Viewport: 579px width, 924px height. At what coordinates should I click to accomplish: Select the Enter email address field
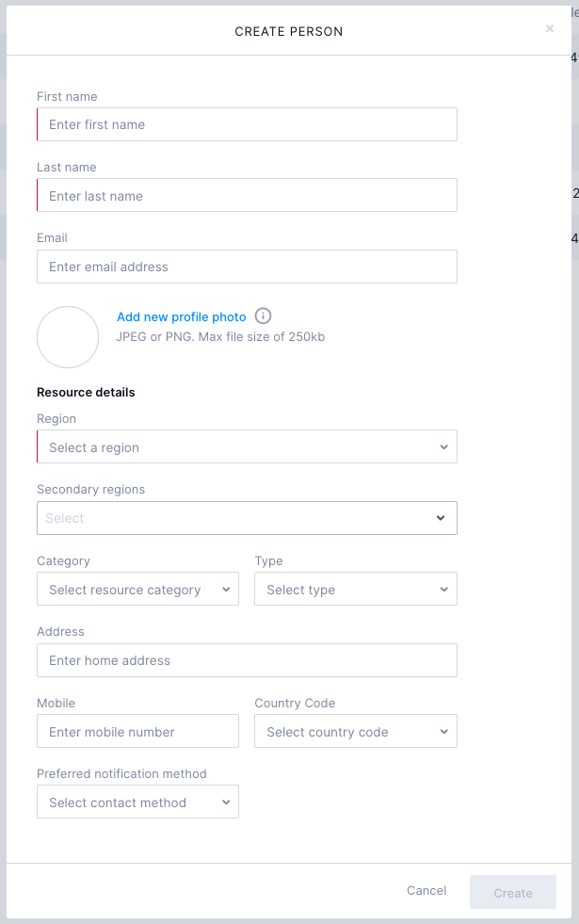pos(247,267)
